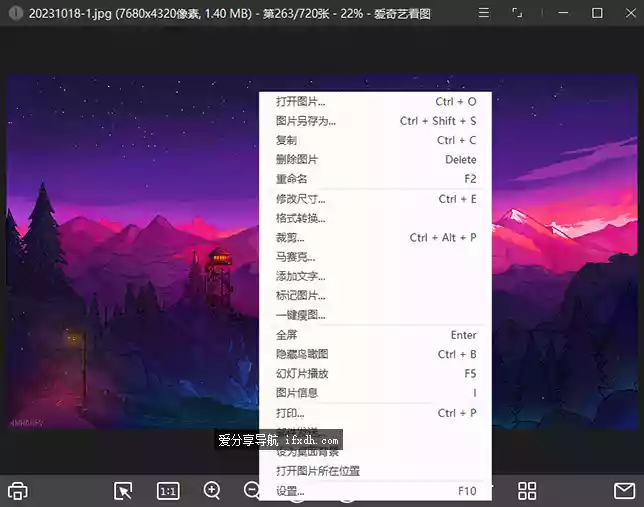Open 修改尺寸... dialog from menu

375,199
